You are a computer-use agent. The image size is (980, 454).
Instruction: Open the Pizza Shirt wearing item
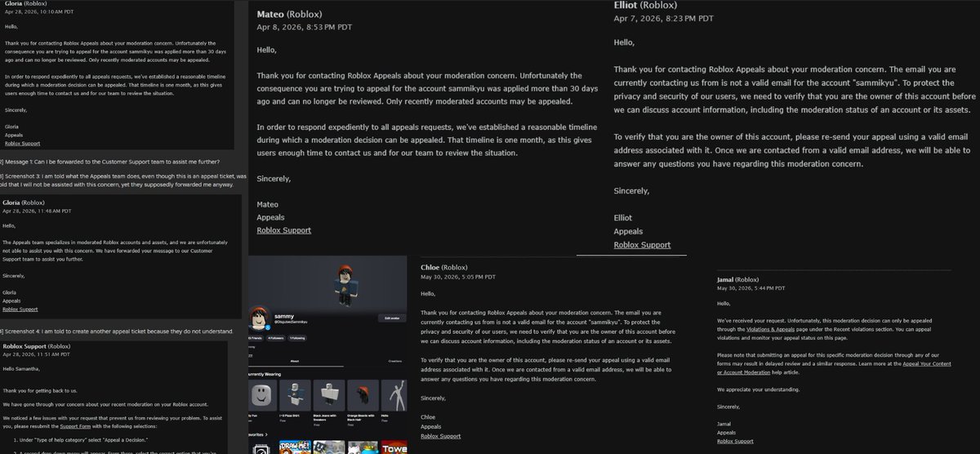[295, 396]
